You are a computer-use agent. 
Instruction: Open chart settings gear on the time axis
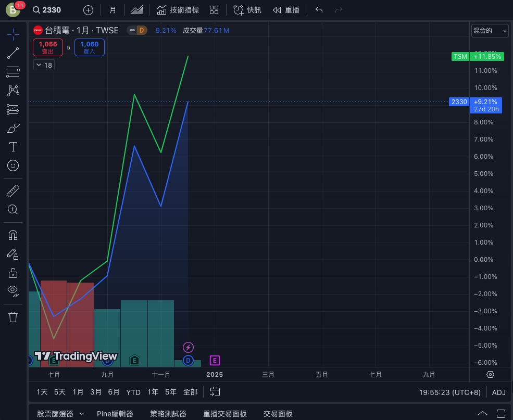490,375
